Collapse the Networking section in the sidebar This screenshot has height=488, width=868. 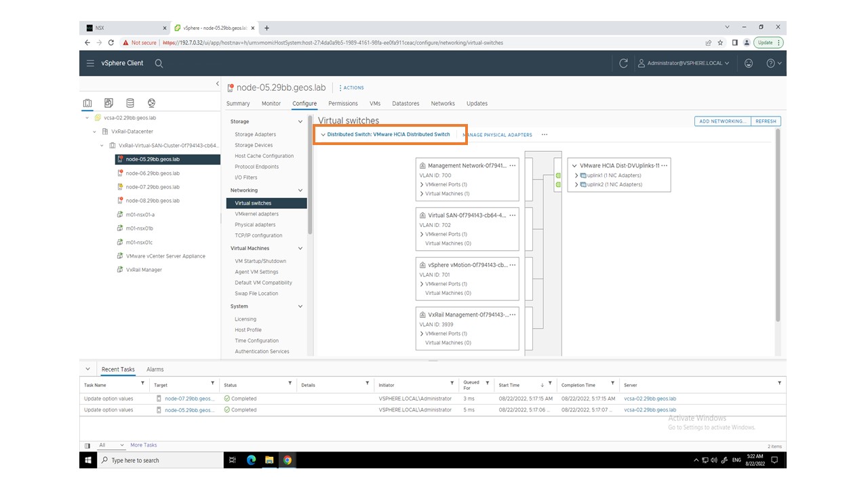point(300,190)
